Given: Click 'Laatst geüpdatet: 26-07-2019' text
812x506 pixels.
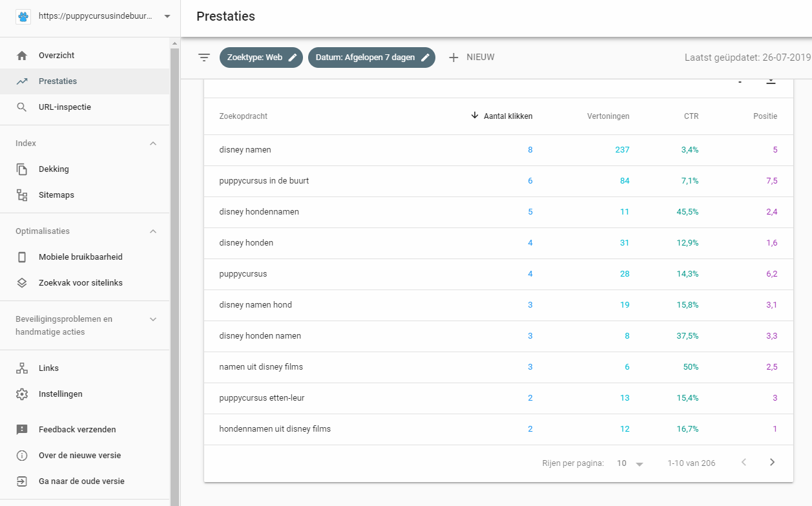Looking at the screenshot, I should pyautogui.click(x=747, y=58).
